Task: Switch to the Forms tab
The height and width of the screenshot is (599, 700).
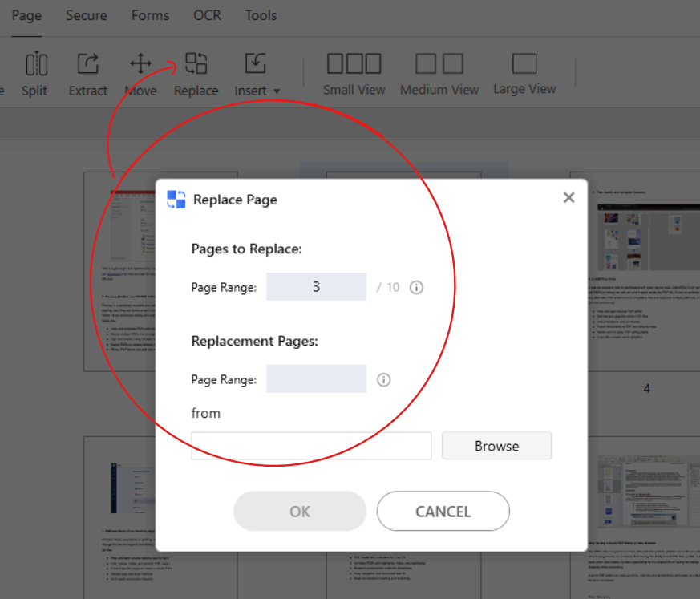Action: tap(150, 15)
